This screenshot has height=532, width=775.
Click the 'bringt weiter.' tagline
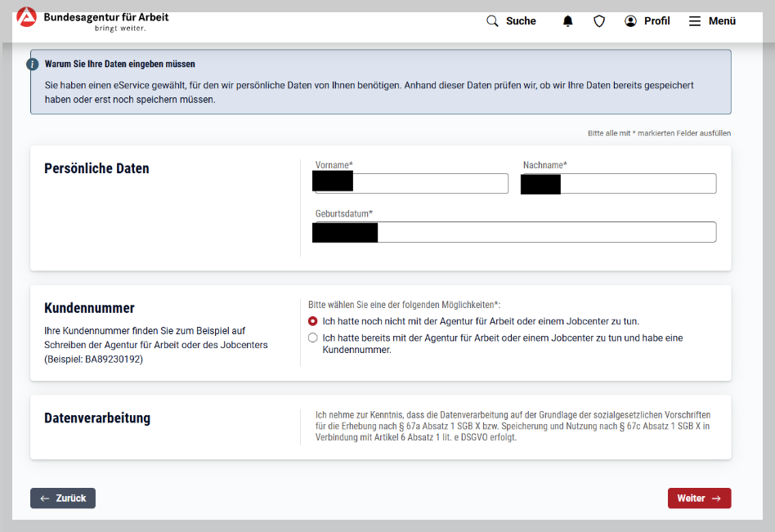point(120,29)
